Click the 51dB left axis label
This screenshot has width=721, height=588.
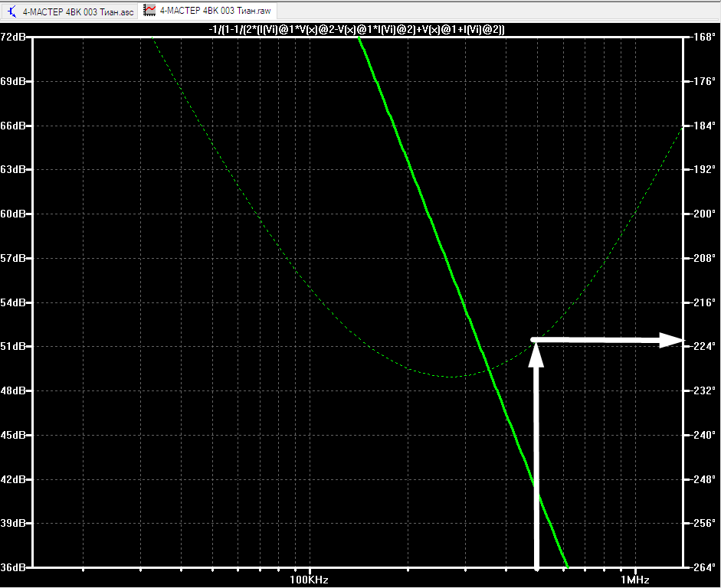click(x=13, y=346)
